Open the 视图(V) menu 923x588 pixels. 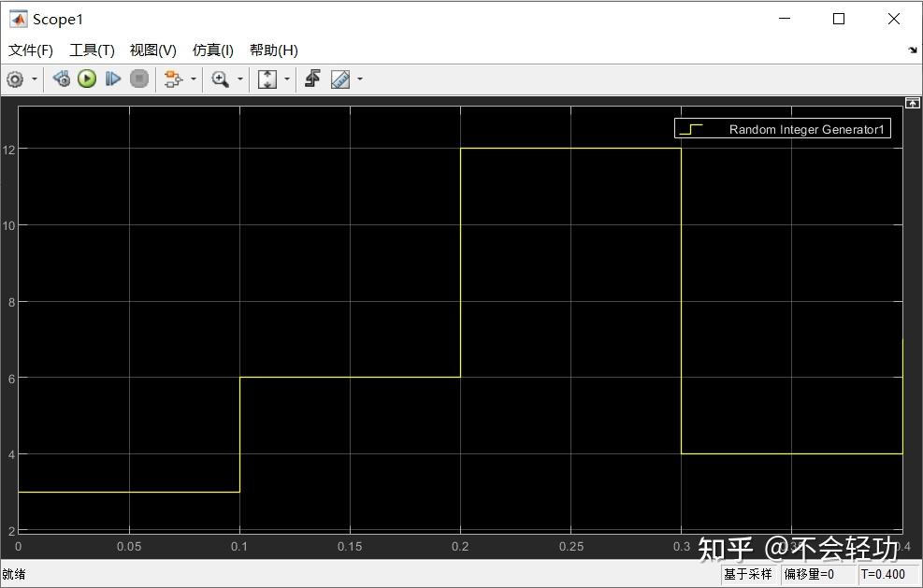[153, 50]
